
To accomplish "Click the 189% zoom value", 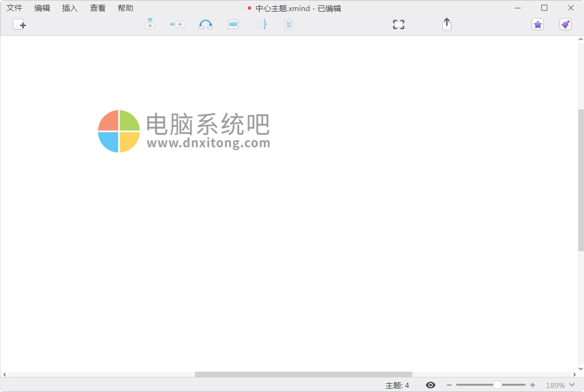I will 555,386.
